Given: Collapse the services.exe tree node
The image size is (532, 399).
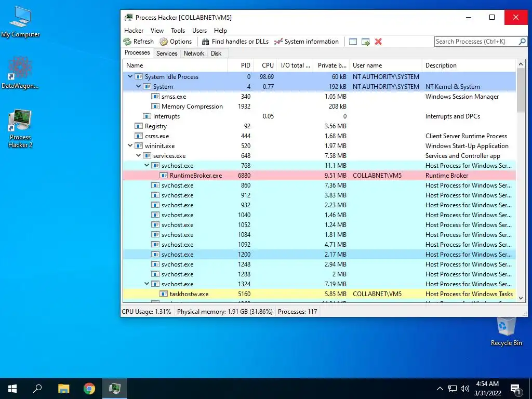Looking at the screenshot, I should (138, 156).
